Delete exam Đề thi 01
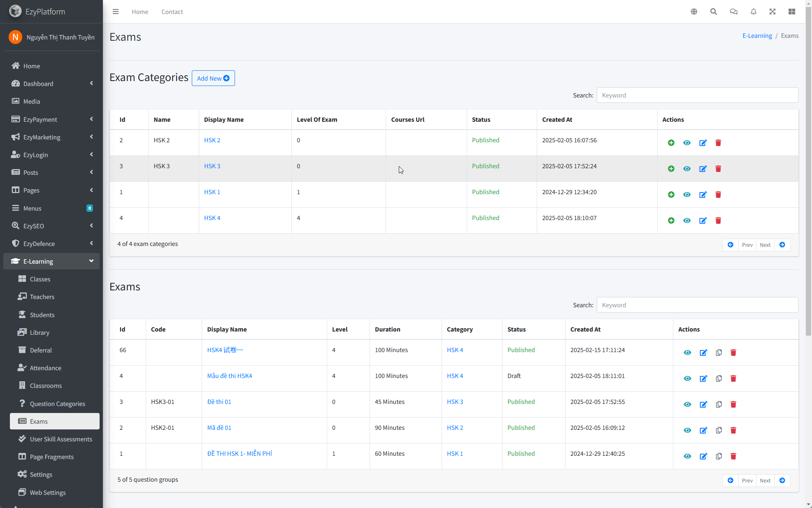This screenshot has width=812, height=508. 733,404
